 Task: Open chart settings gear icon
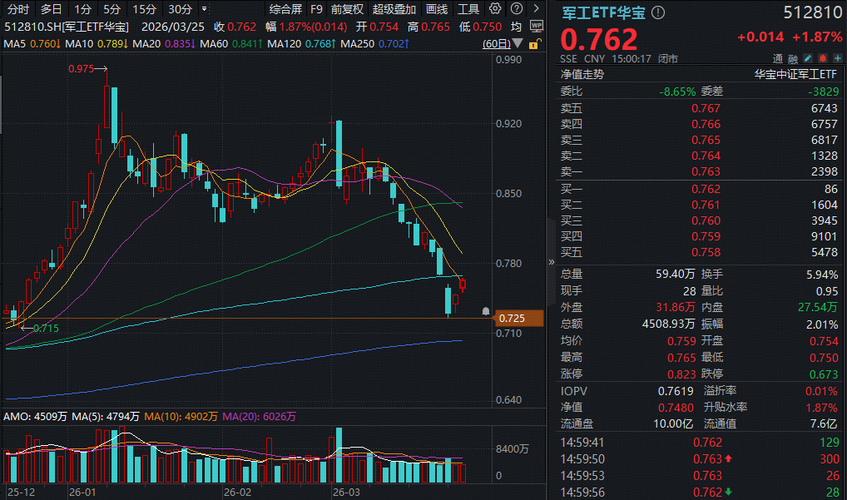(495, 9)
